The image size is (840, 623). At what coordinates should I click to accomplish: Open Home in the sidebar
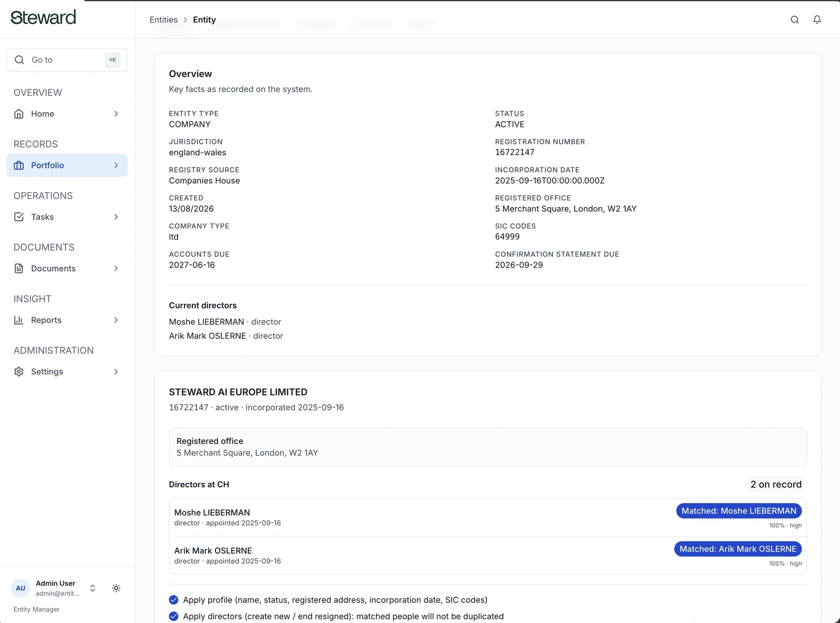pos(67,114)
